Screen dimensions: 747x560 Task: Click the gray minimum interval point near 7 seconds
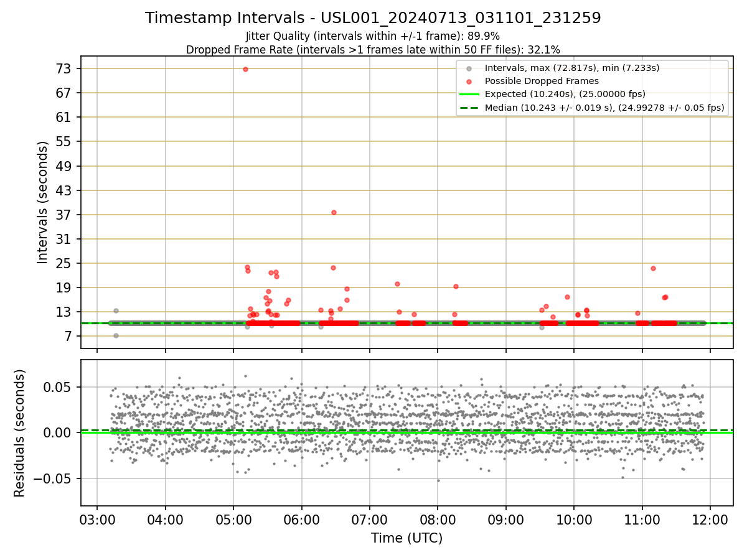[x=116, y=335]
